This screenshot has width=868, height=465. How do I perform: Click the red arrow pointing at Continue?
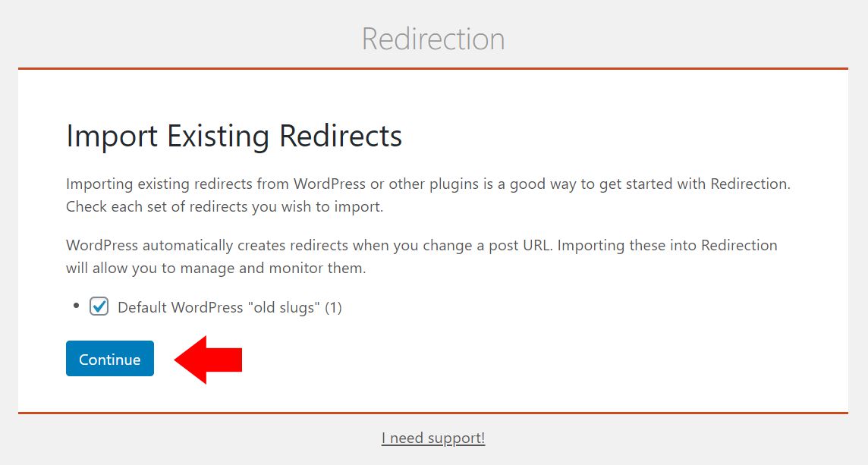tap(209, 358)
